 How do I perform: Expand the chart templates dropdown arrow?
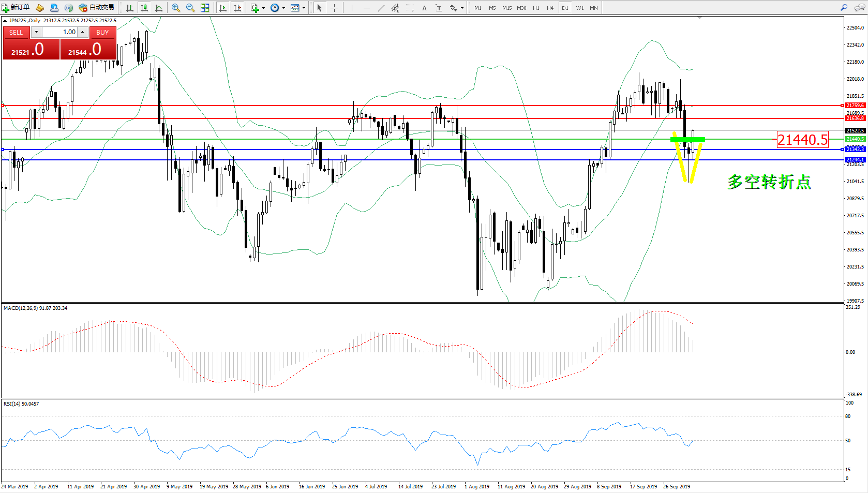point(304,8)
